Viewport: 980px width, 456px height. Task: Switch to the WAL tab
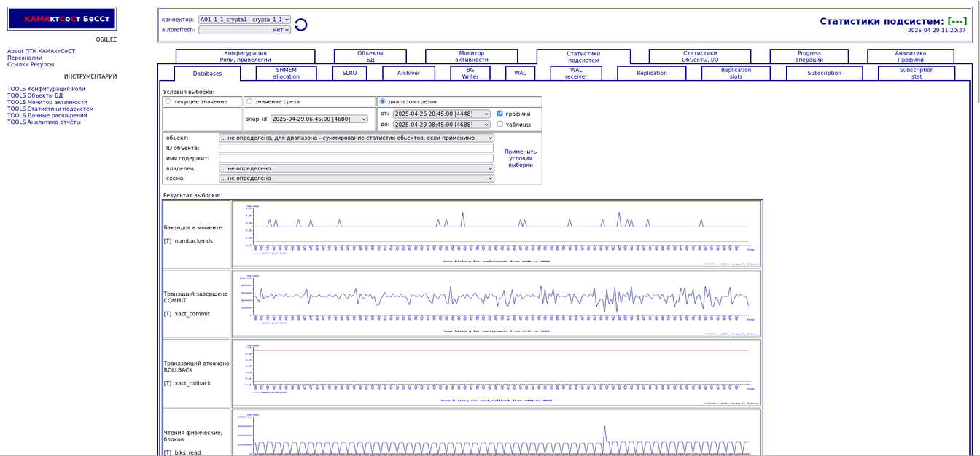coord(520,74)
